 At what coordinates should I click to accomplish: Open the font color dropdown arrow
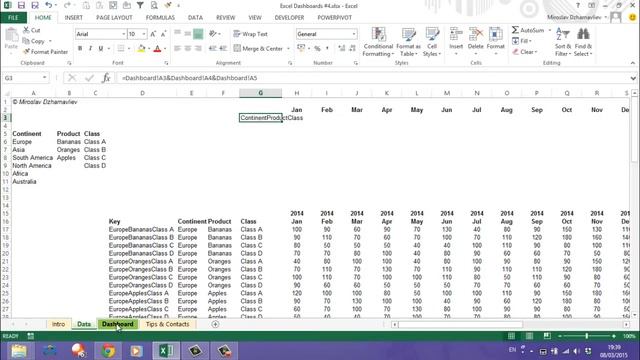[165, 49]
